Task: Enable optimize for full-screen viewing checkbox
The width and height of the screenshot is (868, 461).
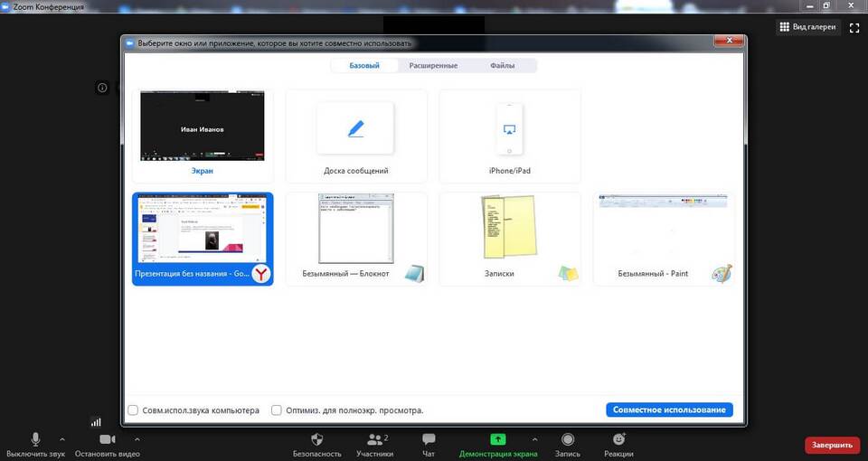Action: [x=277, y=410]
